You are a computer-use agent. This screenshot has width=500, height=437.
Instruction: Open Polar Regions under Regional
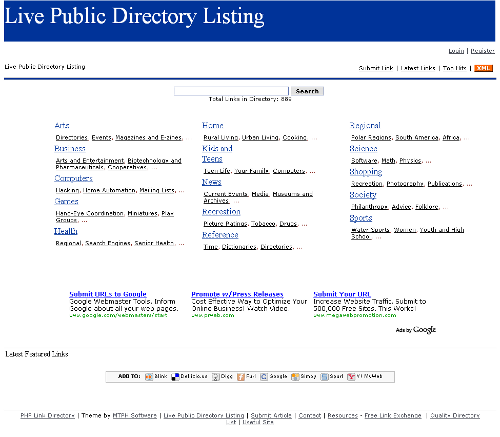(x=371, y=137)
